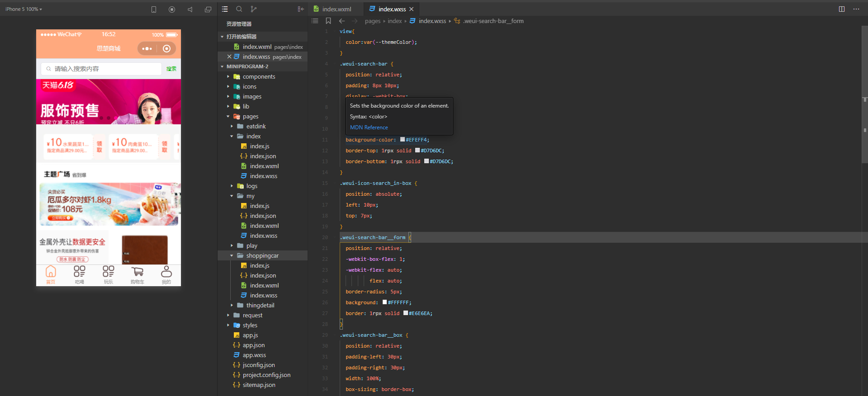
Task: Expand the thingdetail folder
Action: [x=232, y=305]
